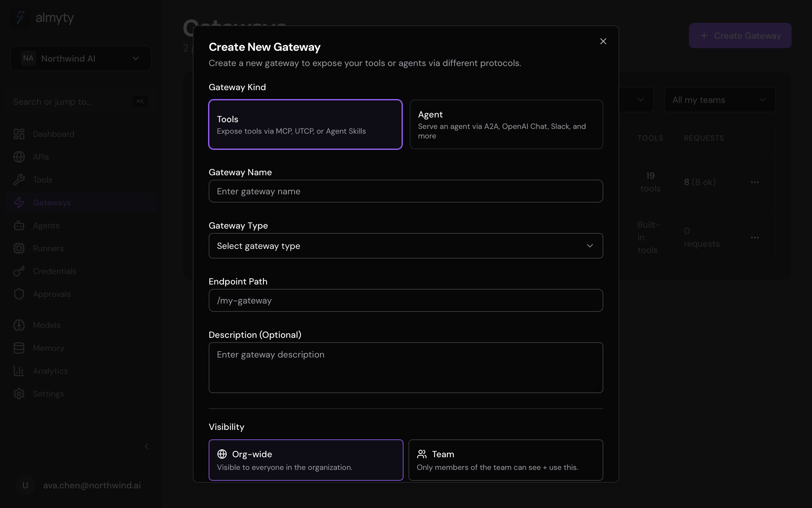
Task: Click the 8 (8 ok) requests value
Action: click(700, 182)
